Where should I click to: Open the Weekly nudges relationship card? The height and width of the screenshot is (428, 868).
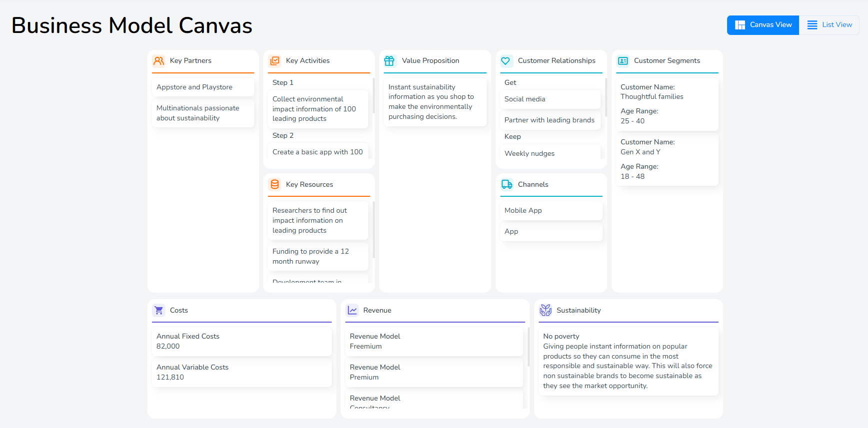550,153
